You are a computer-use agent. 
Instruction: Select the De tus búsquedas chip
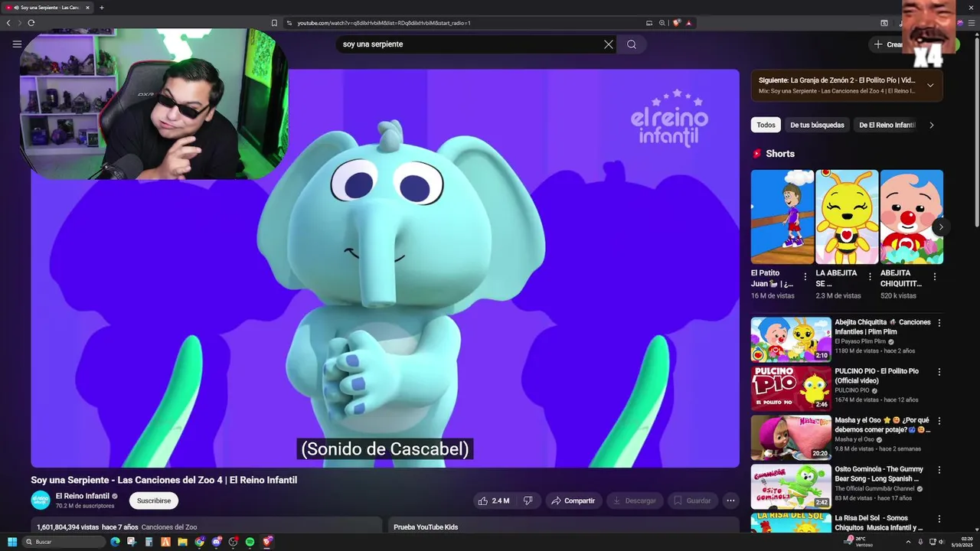point(817,125)
